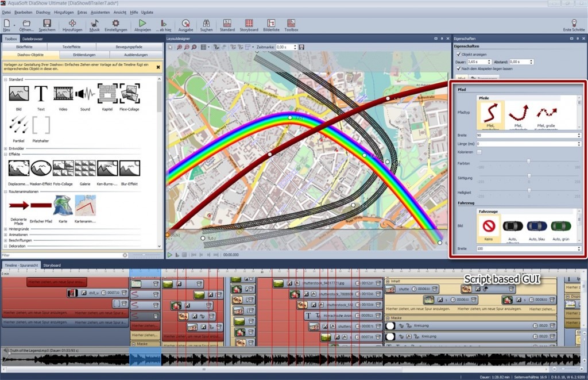
Task: Click the Speichern save icon
Action: [47, 23]
